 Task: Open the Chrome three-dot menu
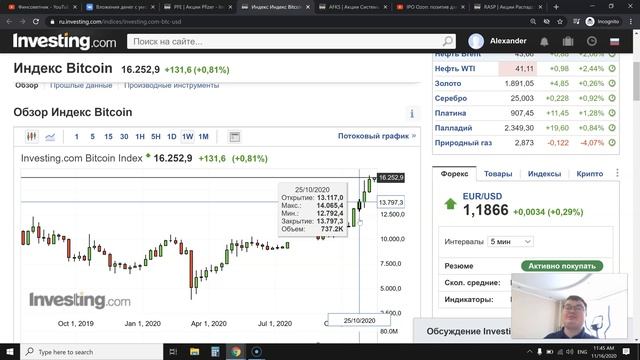631,21
